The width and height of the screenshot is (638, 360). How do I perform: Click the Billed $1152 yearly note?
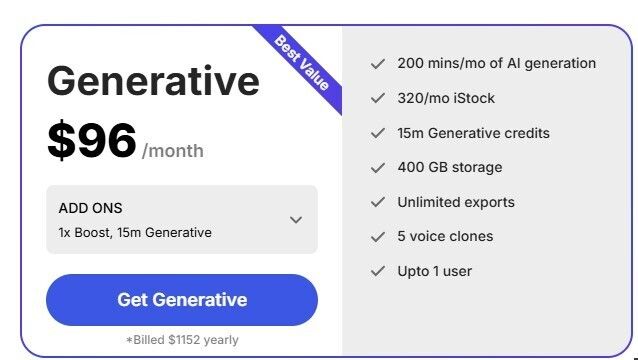coord(182,340)
